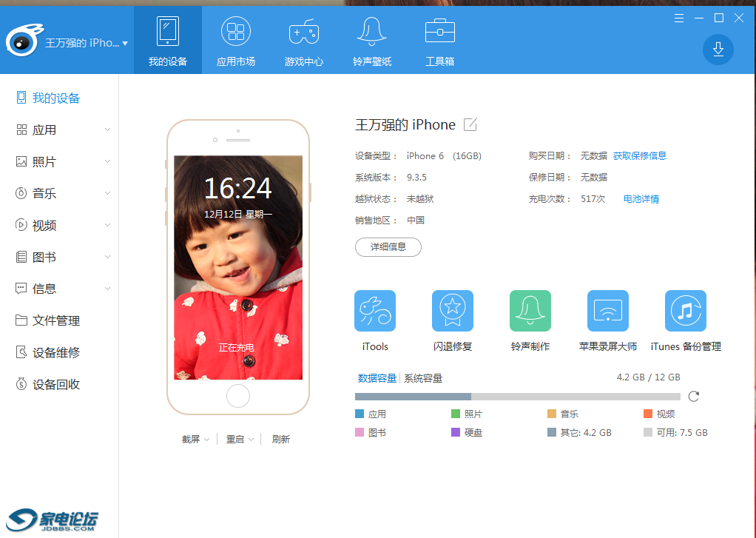The image size is (756, 538).
Task: Switch to 工具箱 top tab
Action: pyautogui.click(x=439, y=40)
